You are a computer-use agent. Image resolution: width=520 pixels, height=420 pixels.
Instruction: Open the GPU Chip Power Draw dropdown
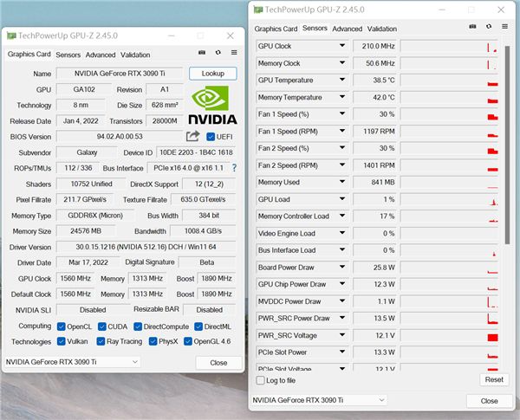pyautogui.click(x=342, y=284)
